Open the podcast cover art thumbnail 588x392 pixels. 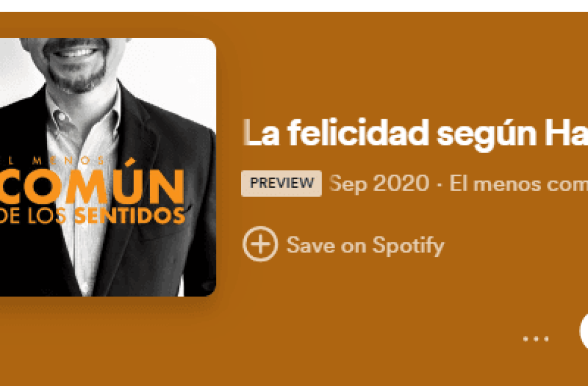[x=108, y=167]
